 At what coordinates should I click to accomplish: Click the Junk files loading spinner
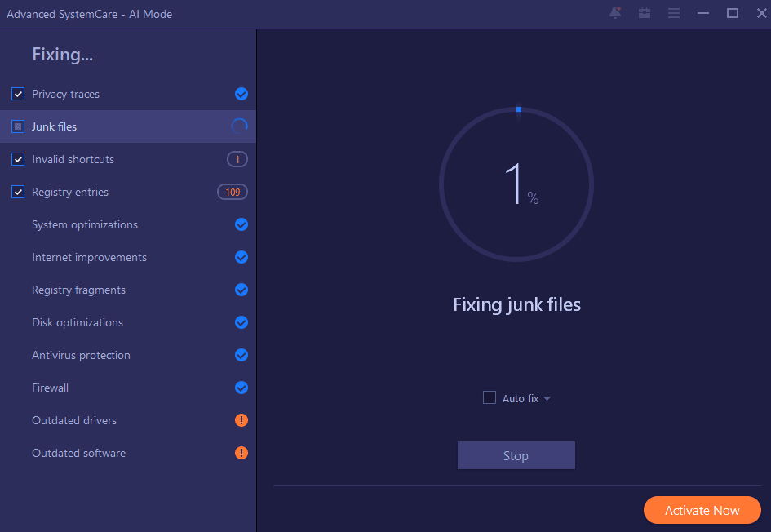(240, 126)
